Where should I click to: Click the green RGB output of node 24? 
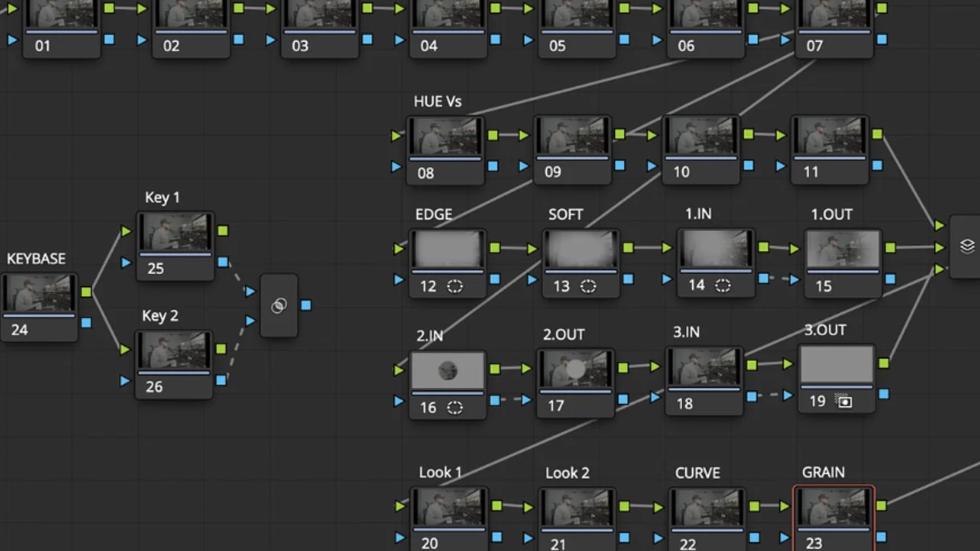click(x=86, y=292)
